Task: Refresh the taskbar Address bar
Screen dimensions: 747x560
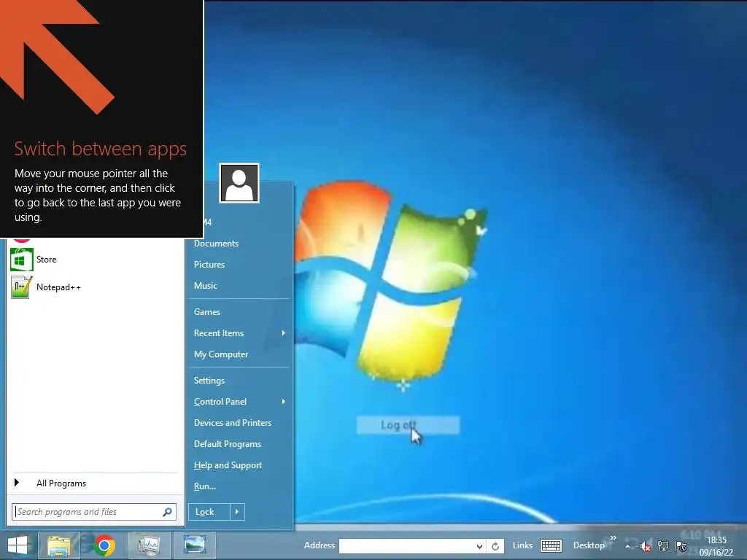Action: tap(495, 546)
